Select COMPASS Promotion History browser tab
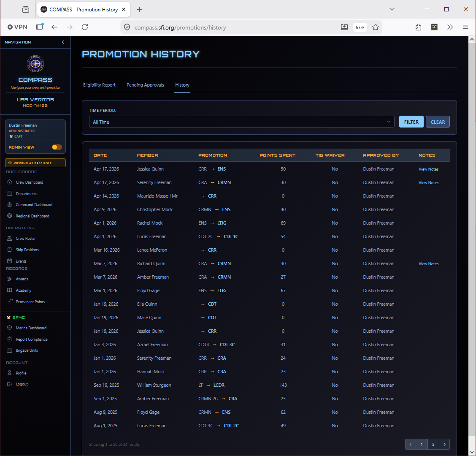Screen dimensions: 476x456 84,9
